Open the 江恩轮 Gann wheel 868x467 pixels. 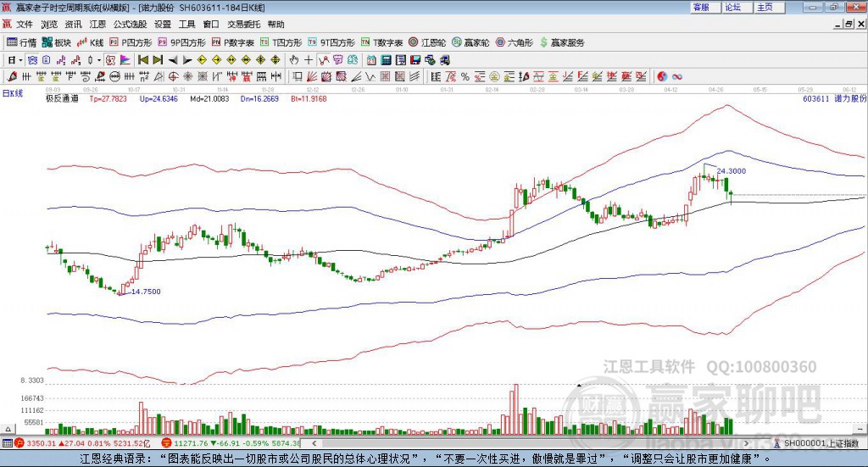(x=427, y=42)
